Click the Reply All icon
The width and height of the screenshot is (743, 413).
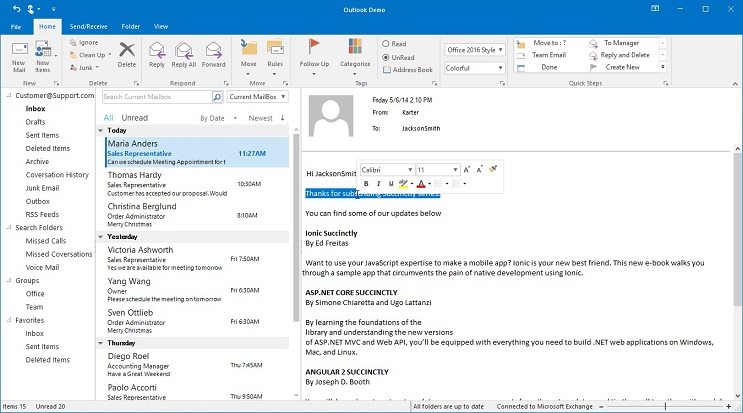tap(184, 50)
